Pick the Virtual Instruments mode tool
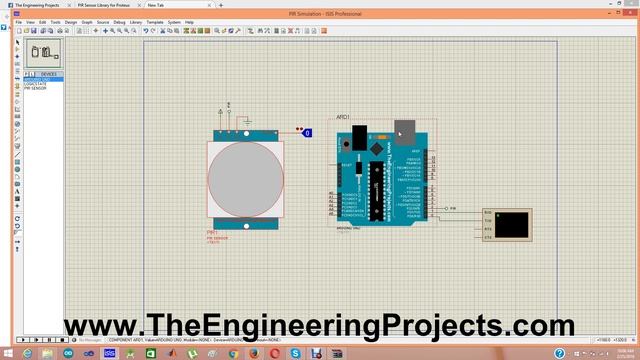The width and height of the screenshot is (640, 360). (x=17, y=146)
